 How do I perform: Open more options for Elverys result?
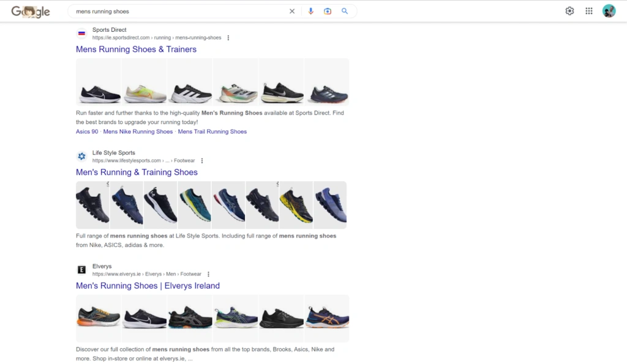[x=208, y=274]
